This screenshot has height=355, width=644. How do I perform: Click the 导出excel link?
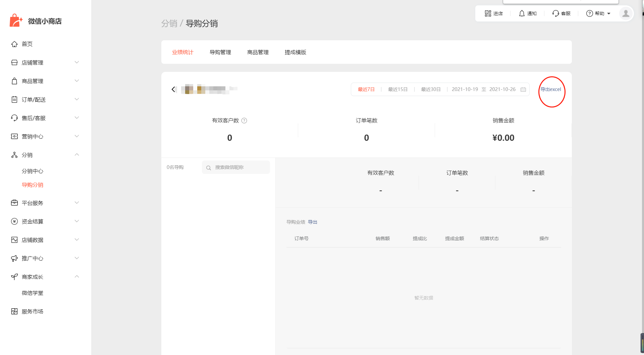point(551,89)
